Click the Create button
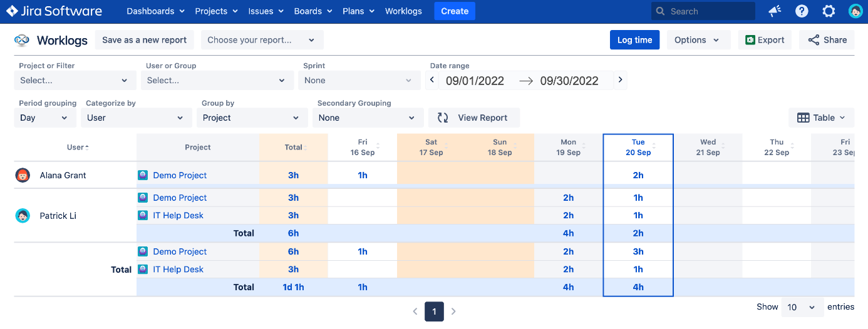The width and height of the screenshot is (868, 329). [x=455, y=11]
